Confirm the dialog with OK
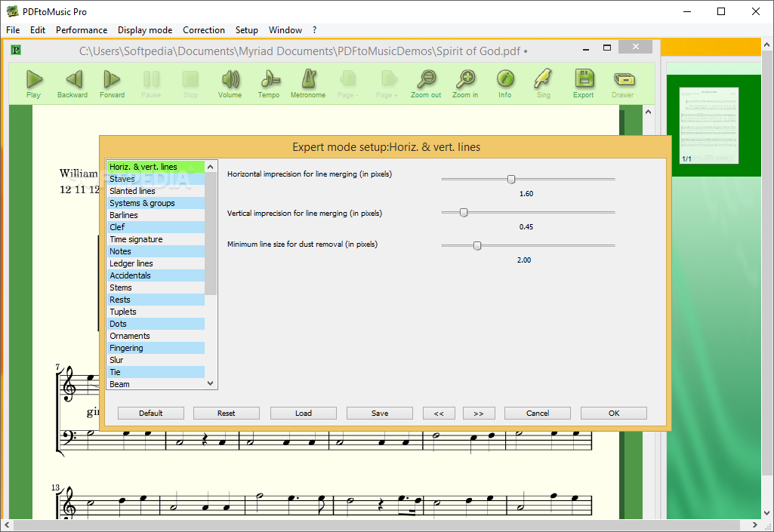Viewport: 774px width, 532px height. click(614, 413)
